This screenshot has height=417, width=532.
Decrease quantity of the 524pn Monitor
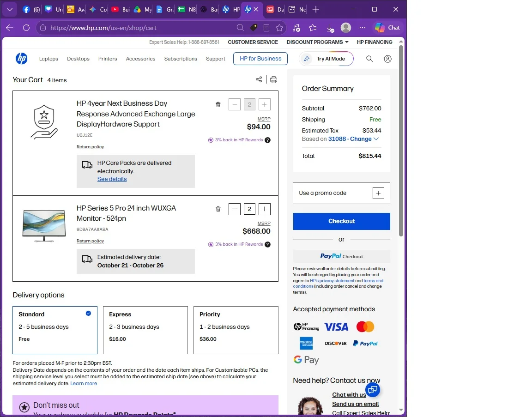click(x=235, y=209)
